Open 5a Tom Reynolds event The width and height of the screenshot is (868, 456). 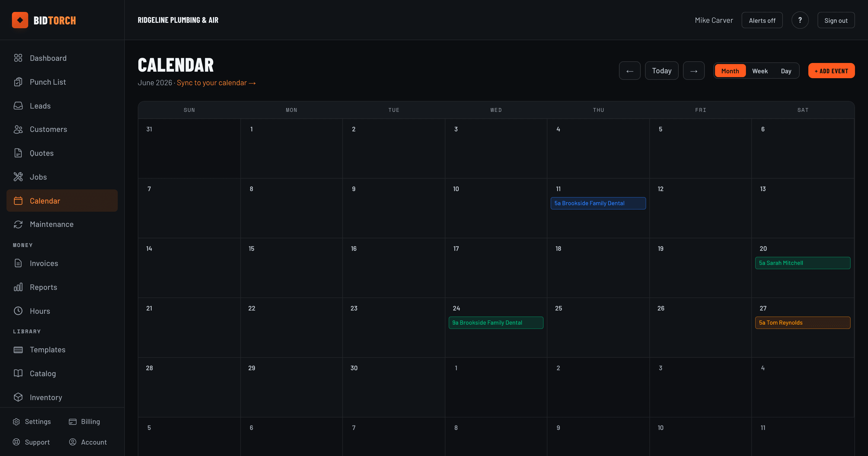coord(803,322)
